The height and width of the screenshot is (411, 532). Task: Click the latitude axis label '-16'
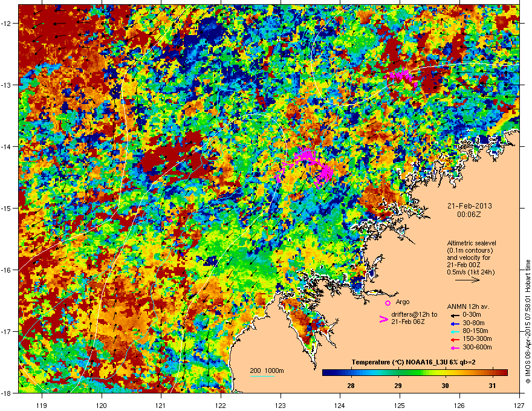(6, 270)
